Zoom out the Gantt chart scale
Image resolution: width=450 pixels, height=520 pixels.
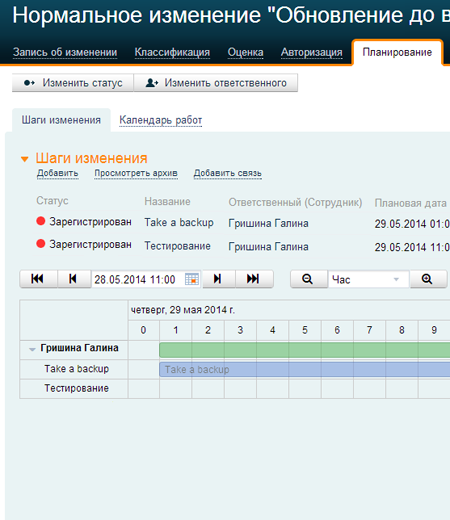coord(308,279)
